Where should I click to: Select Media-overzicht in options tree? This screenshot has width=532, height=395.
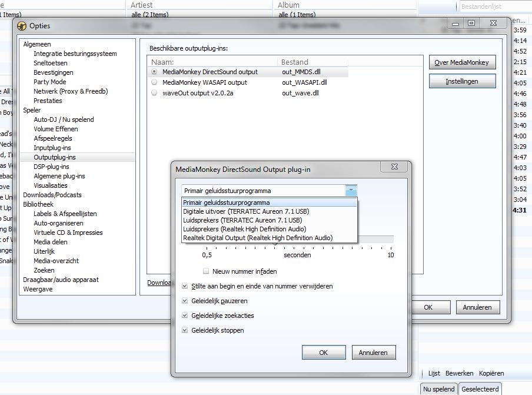point(56,261)
